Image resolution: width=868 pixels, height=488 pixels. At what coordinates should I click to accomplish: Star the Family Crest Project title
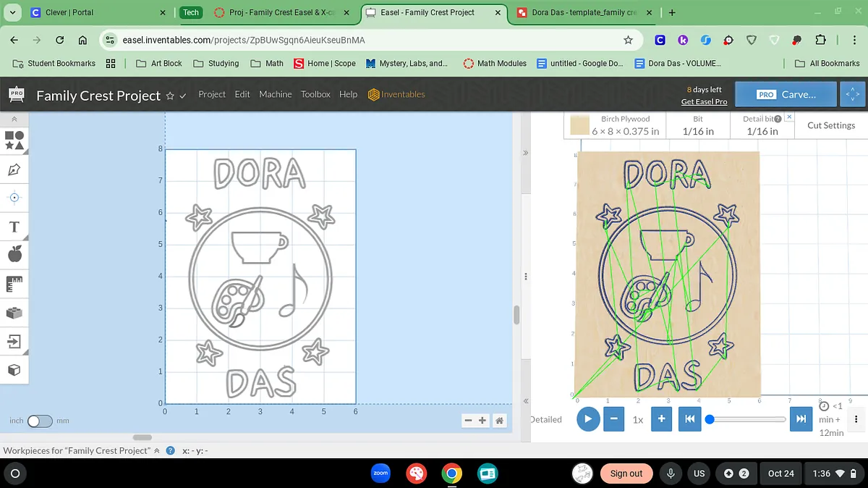(x=170, y=96)
